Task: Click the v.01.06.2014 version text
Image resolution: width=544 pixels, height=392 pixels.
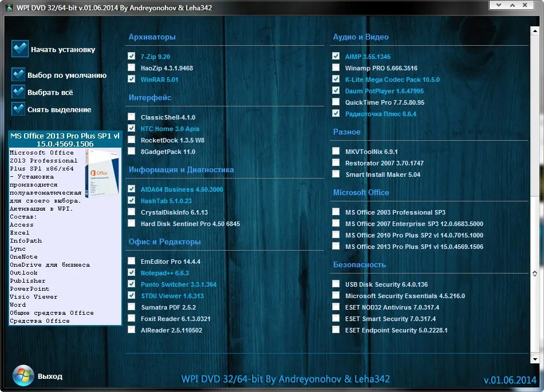Action: [510, 380]
